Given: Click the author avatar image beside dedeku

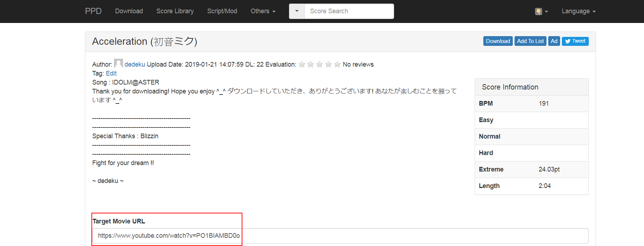Looking at the screenshot, I should point(118,63).
